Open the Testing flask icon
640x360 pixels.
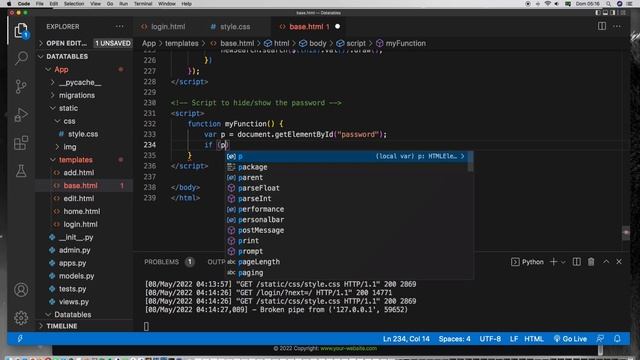21,171
